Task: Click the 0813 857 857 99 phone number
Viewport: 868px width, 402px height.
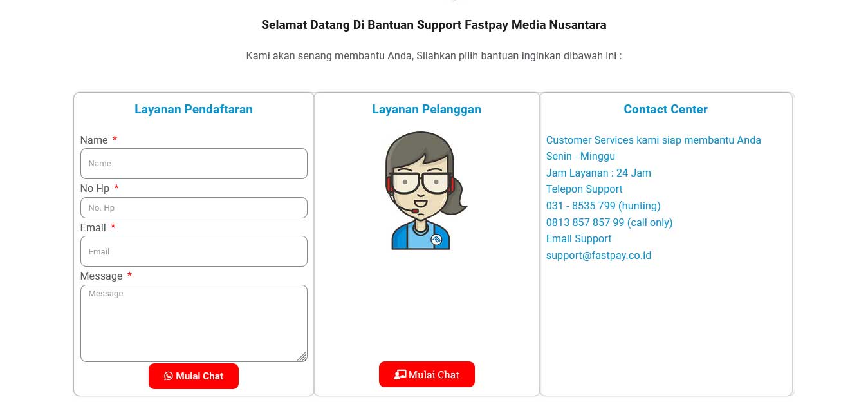Action: (x=609, y=222)
